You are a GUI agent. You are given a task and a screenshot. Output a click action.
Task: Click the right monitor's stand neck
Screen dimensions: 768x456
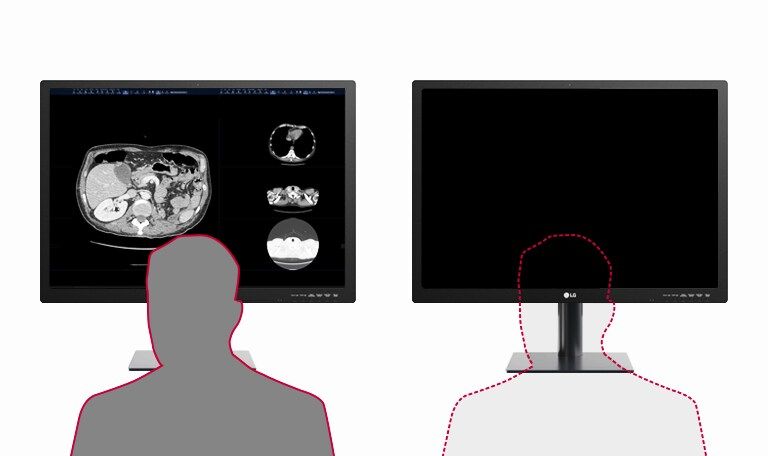[x=570, y=328]
